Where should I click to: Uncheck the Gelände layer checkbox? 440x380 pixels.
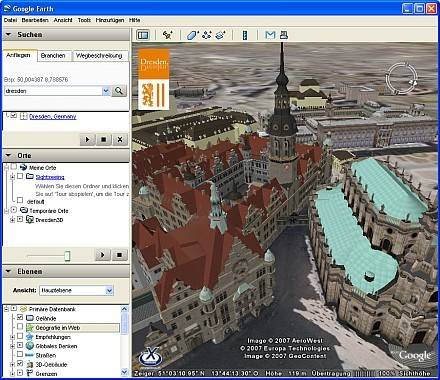pyautogui.click(x=20, y=317)
